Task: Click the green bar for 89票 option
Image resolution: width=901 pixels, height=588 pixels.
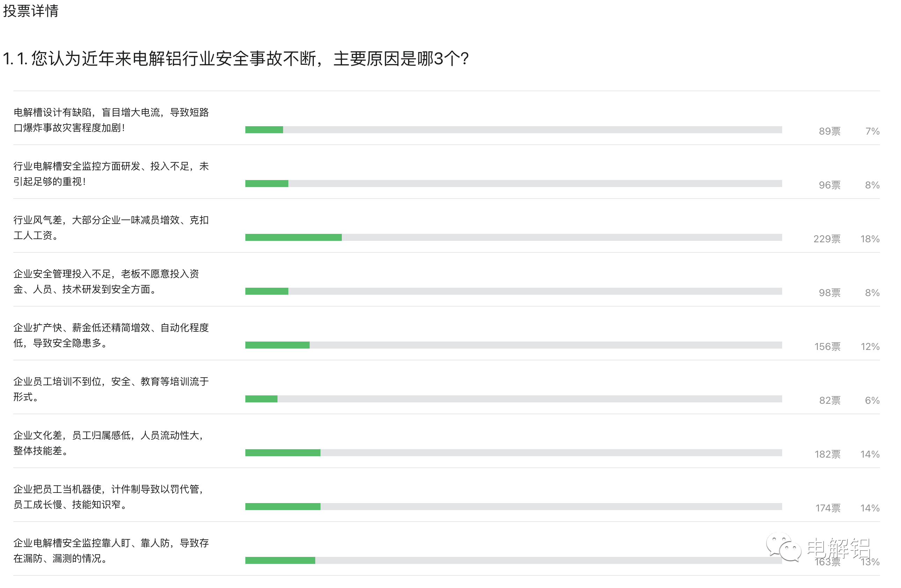Action: pyautogui.click(x=264, y=130)
